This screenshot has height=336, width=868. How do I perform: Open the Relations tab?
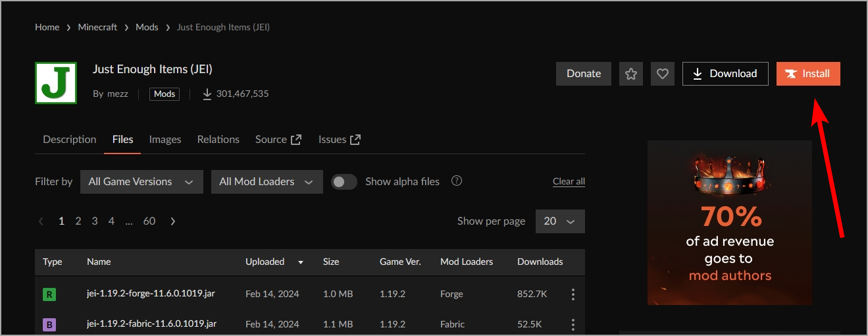[218, 139]
